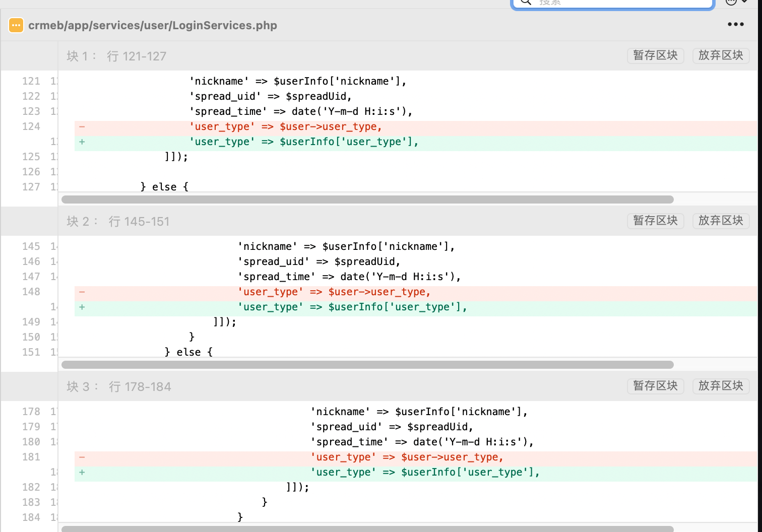The image size is (762, 532).
Task: Click horizontal scrollbar under hunk 3
Action: pyautogui.click(x=367, y=528)
